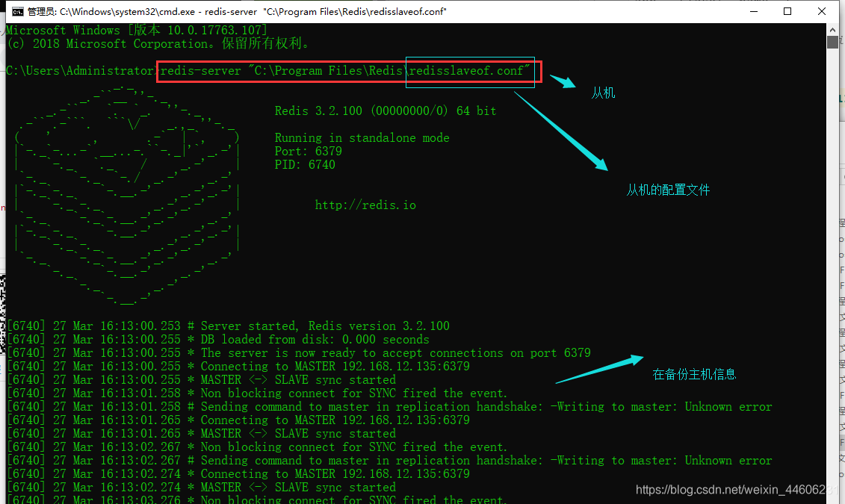Image resolution: width=845 pixels, height=504 pixels.
Task: Click the vertical scrollbar thumb
Action: point(832,42)
